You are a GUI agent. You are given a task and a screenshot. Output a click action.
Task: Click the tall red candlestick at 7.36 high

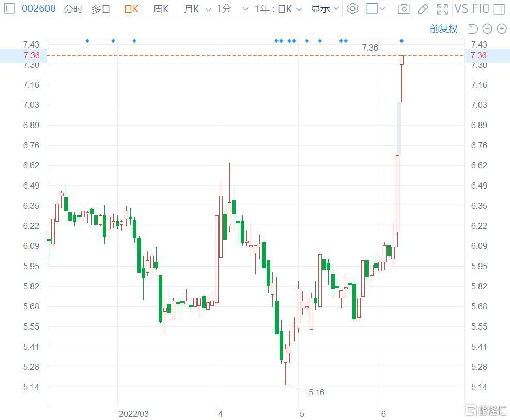(x=402, y=79)
